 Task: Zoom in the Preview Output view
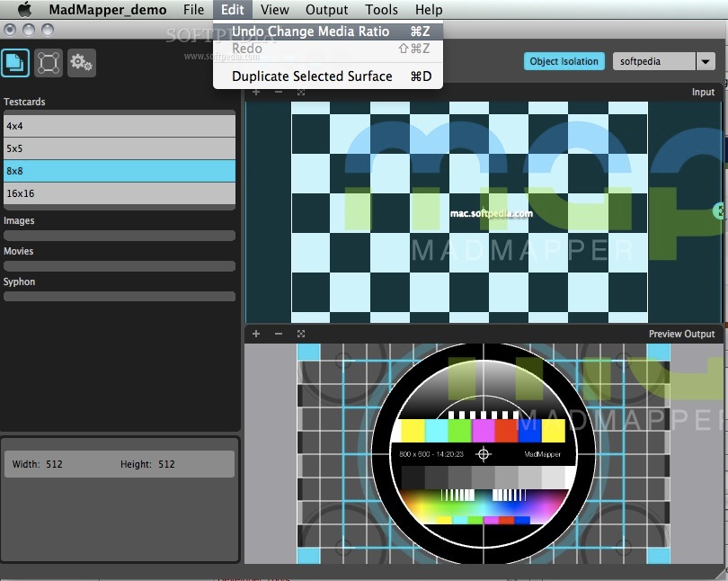pos(256,334)
